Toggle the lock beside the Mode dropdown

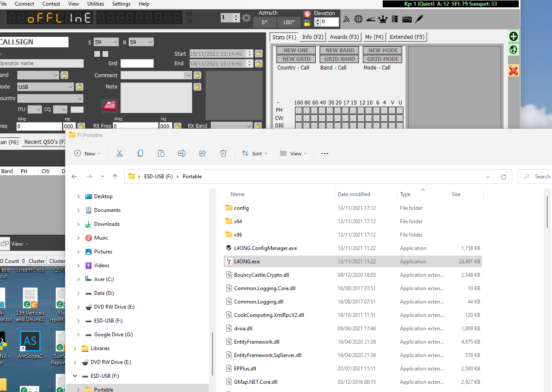tap(79, 87)
